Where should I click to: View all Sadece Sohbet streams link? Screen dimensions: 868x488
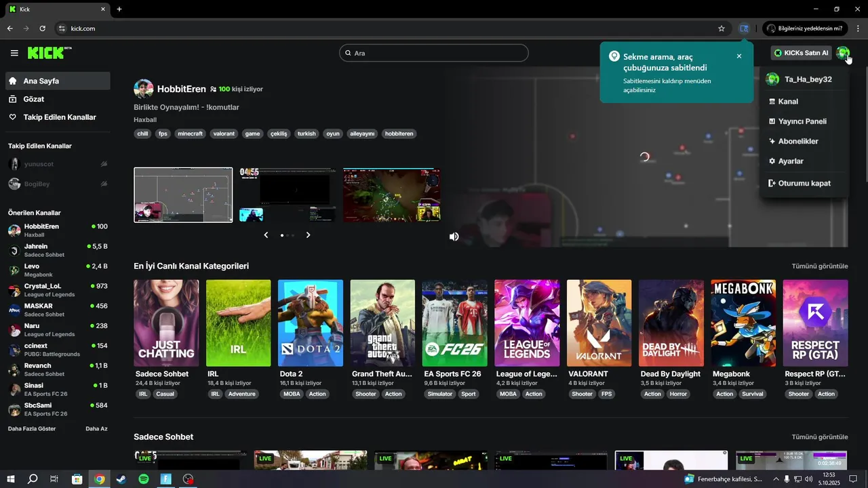820,437
